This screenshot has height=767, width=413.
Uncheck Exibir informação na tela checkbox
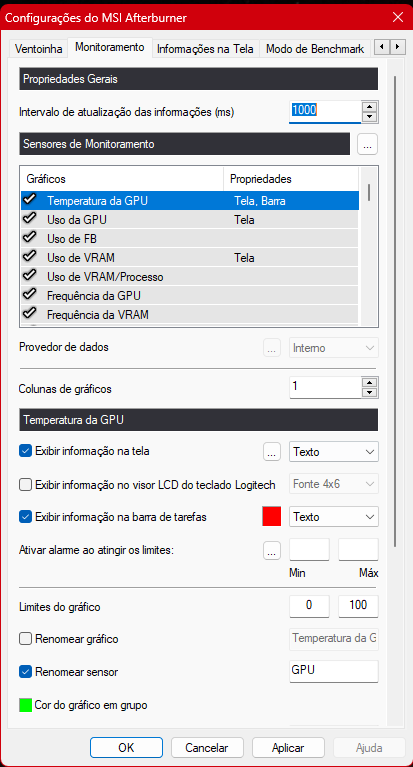(25, 451)
